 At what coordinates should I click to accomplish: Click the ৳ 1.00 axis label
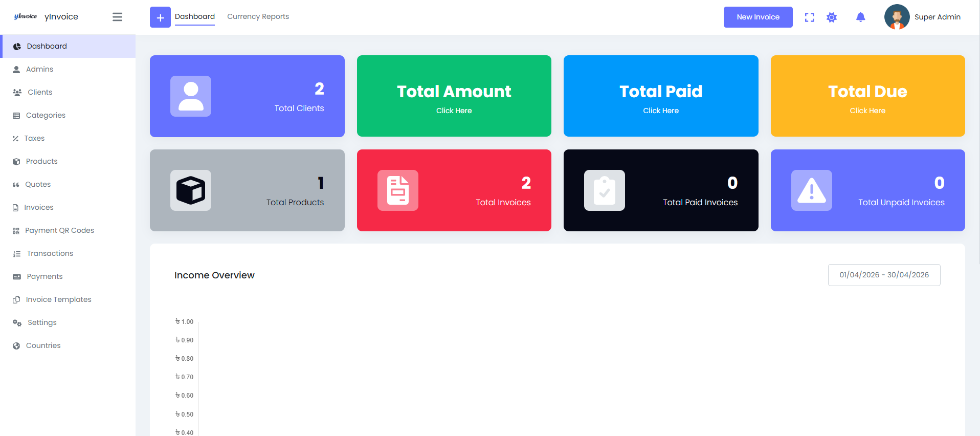click(185, 322)
